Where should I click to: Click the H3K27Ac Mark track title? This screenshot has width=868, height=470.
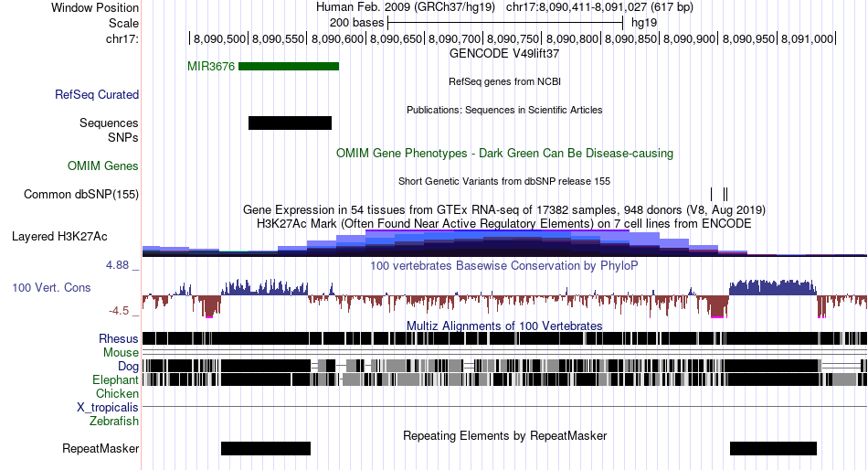(x=504, y=223)
